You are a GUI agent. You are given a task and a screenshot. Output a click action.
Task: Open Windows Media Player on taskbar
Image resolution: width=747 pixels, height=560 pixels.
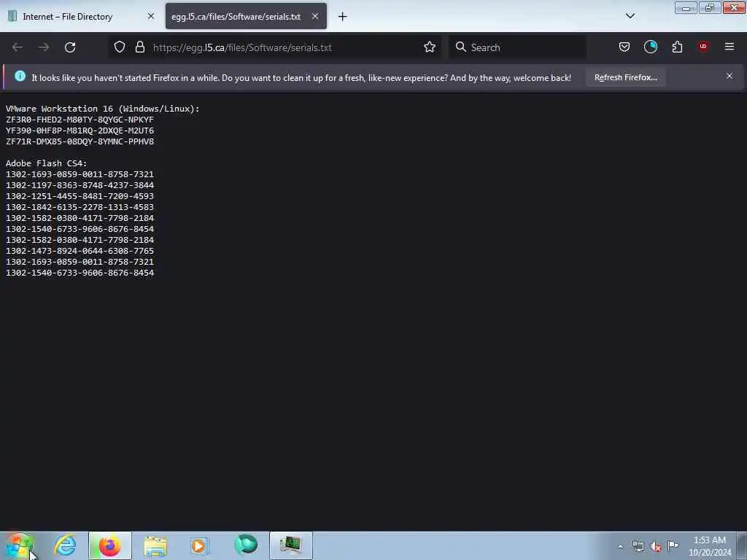[200, 545]
